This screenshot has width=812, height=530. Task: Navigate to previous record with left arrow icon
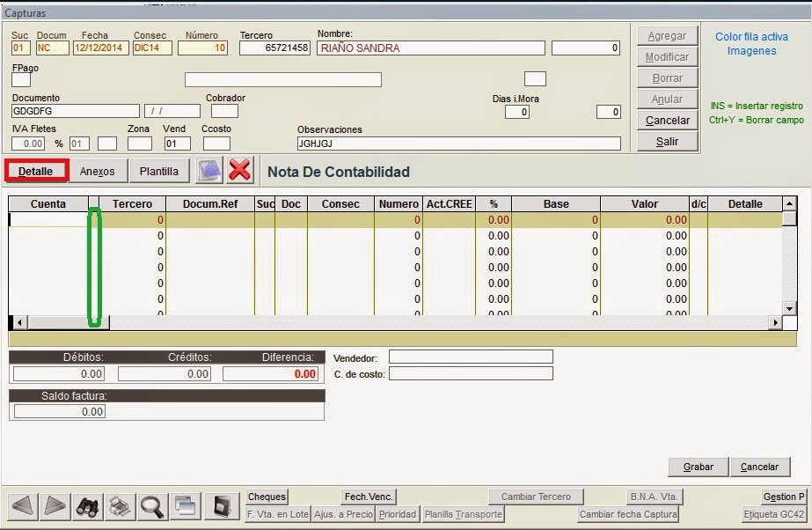click(22, 506)
